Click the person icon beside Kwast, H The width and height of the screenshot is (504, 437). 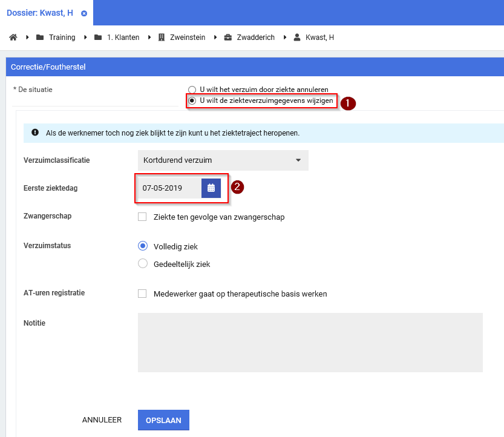(x=297, y=38)
